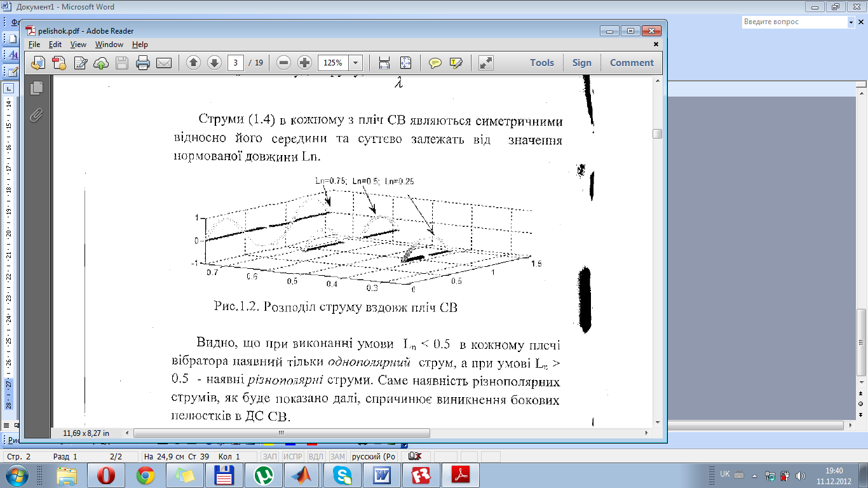Click the 125% zoom value field
868x488 pixels.
pyautogui.click(x=334, y=63)
